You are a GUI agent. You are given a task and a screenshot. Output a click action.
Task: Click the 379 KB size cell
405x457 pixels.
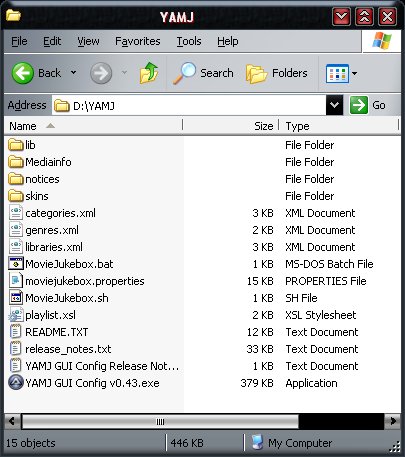click(257, 383)
